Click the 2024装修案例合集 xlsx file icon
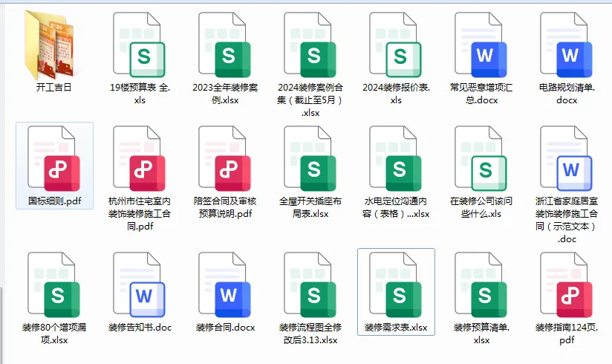 [x=310, y=45]
